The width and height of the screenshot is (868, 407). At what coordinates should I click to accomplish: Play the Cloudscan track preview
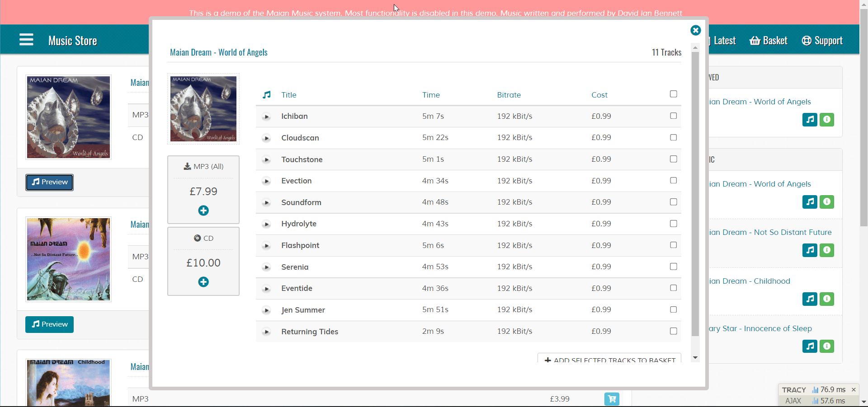pyautogui.click(x=266, y=138)
